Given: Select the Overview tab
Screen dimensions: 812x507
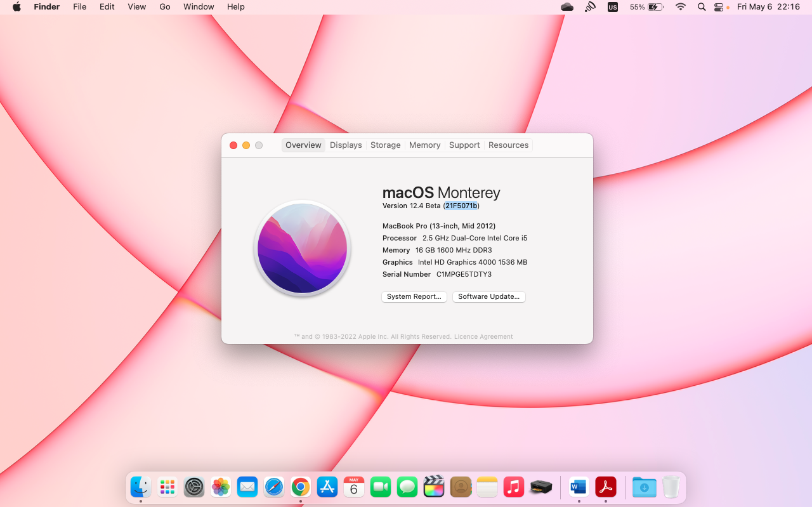Looking at the screenshot, I should tap(303, 145).
